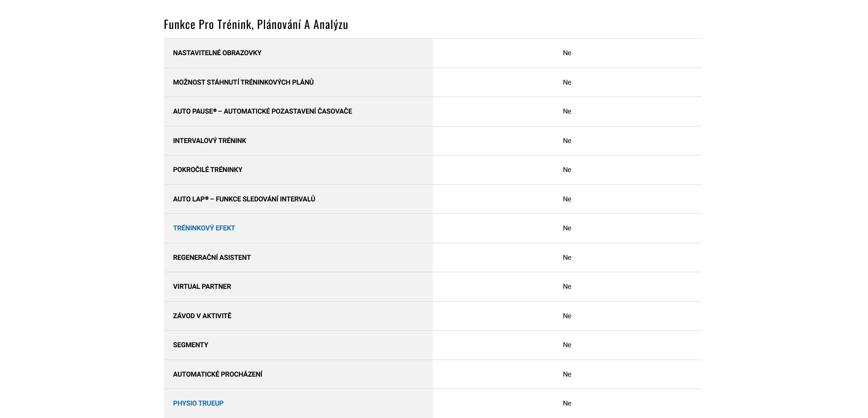Select the Nastavitelné obrazovky row label

pos(217,53)
